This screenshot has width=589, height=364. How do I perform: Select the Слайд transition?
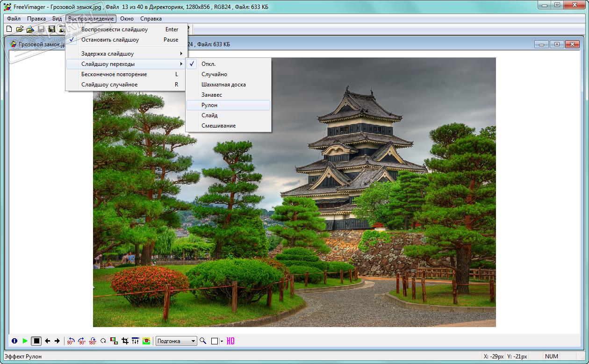229,115
